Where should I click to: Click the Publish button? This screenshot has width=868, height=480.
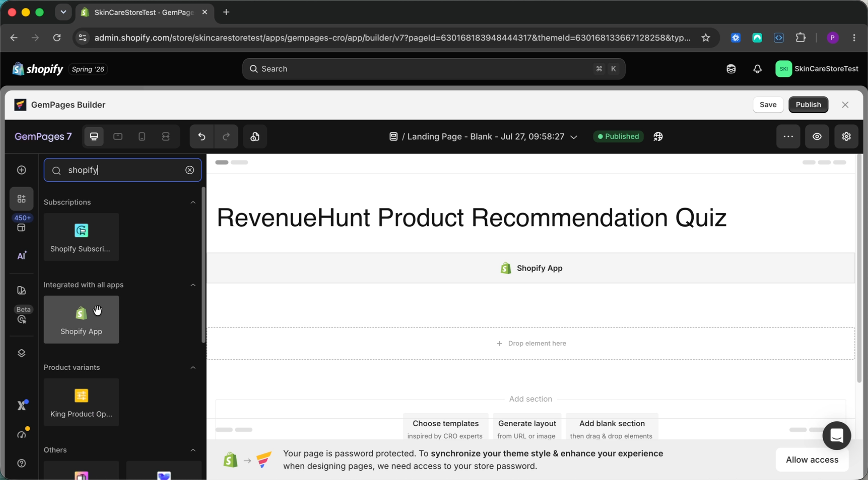point(808,105)
